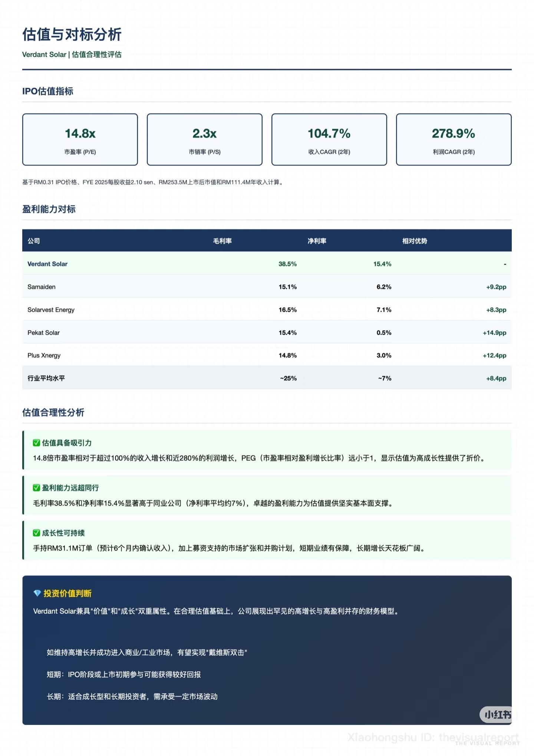Select the 2.3x 市销率 metric card
Image resolution: width=534 pixels, height=756 pixels.
tap(205, 139)
